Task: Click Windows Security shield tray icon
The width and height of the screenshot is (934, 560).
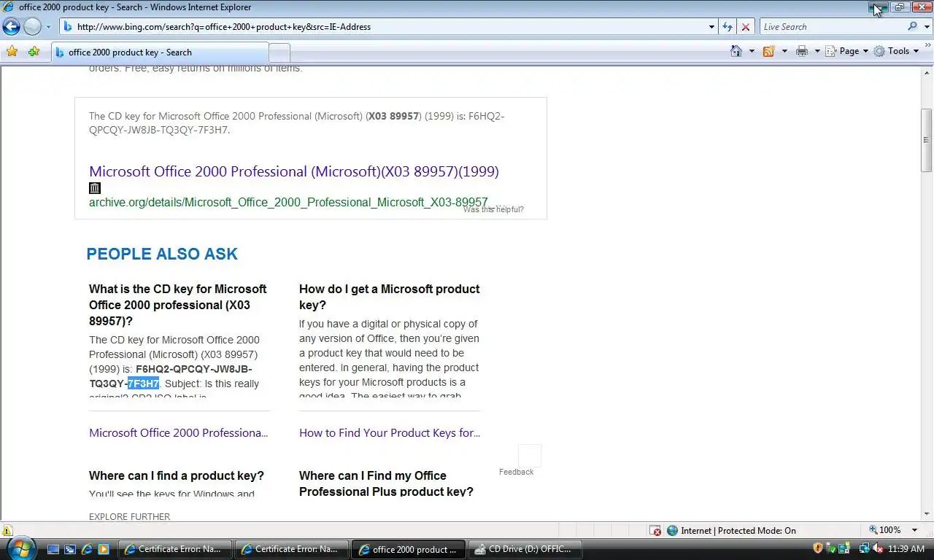Action: pos(818,548)
